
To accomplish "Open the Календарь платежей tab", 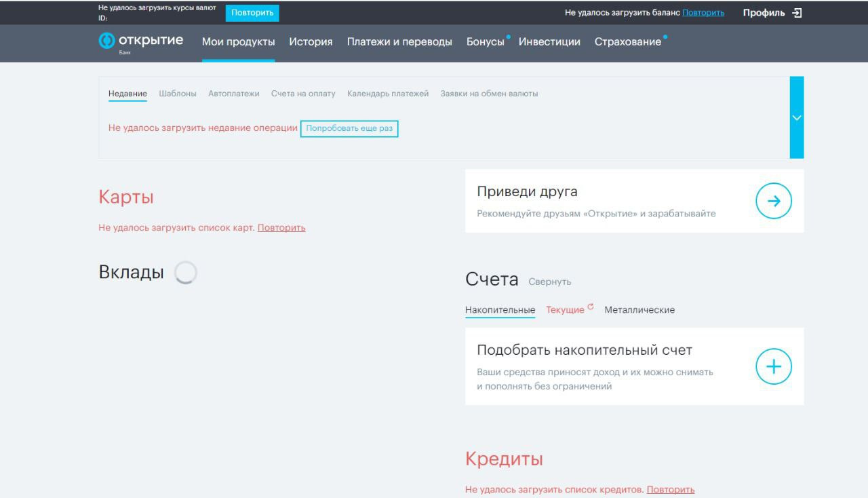I will pyautogui.click(x=388, y=94).
